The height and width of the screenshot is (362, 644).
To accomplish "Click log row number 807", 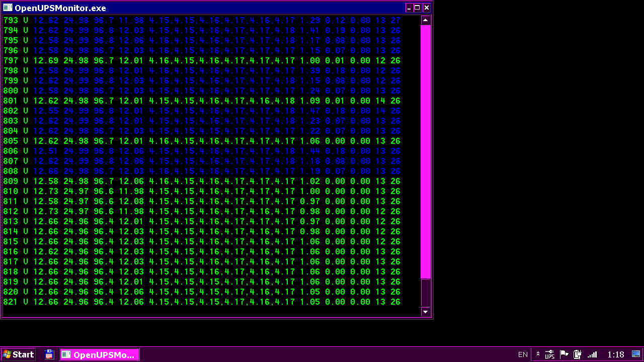I will click(202, 161).
